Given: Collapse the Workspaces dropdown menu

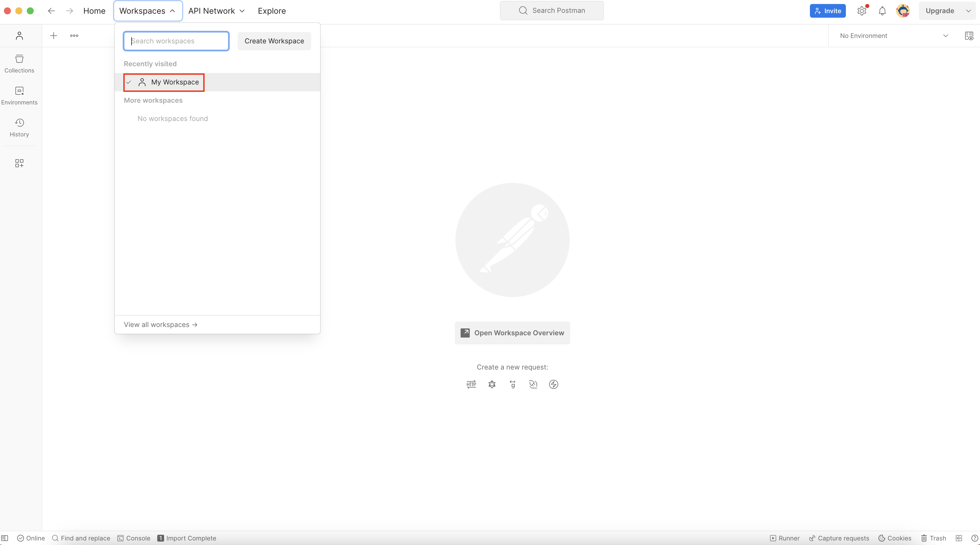Looking at the screenshot, I should click(x=148, y=11).
